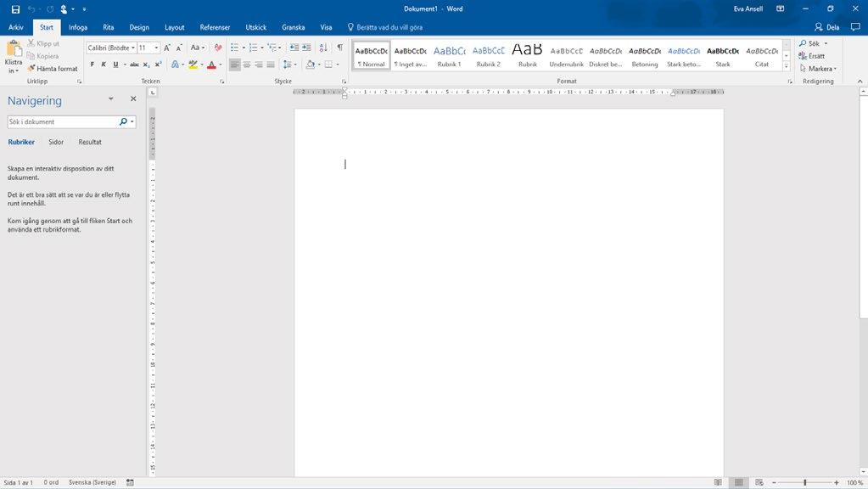
Task: Apply the Citat style
Action: click(762, 55)
